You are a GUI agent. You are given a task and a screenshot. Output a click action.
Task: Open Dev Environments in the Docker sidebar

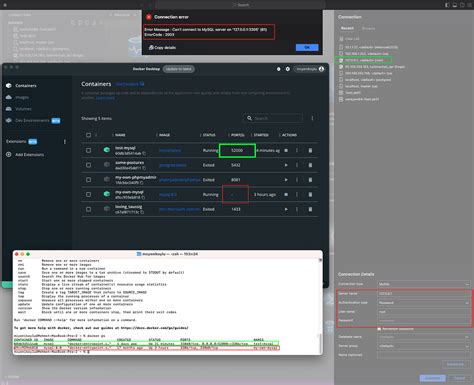(x=33, y=120)
